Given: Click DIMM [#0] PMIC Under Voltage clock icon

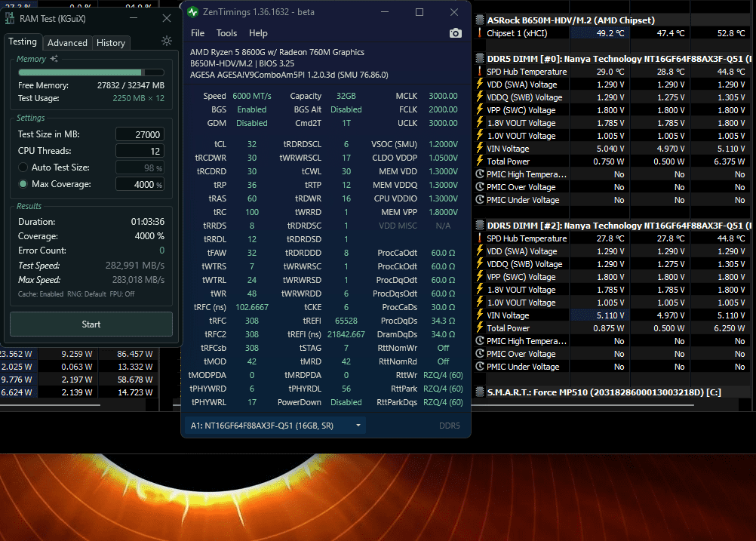Looking at the screenshot, I should 480,200.
